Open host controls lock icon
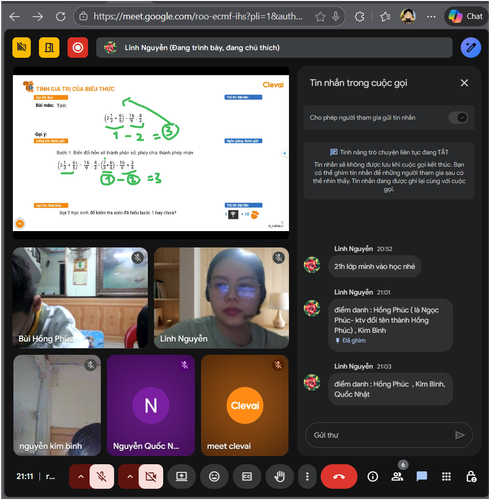This screenshot has height=500, width=490. [471, 477]
